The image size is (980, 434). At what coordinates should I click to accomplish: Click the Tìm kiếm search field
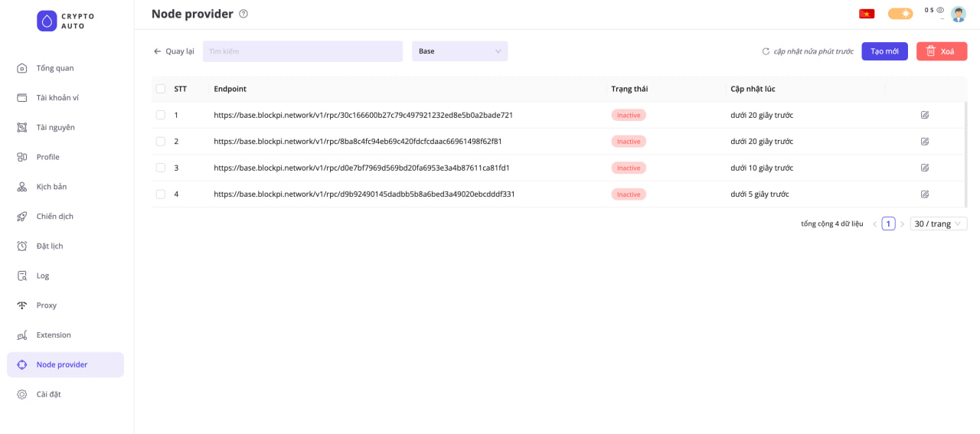pos(302,51)
